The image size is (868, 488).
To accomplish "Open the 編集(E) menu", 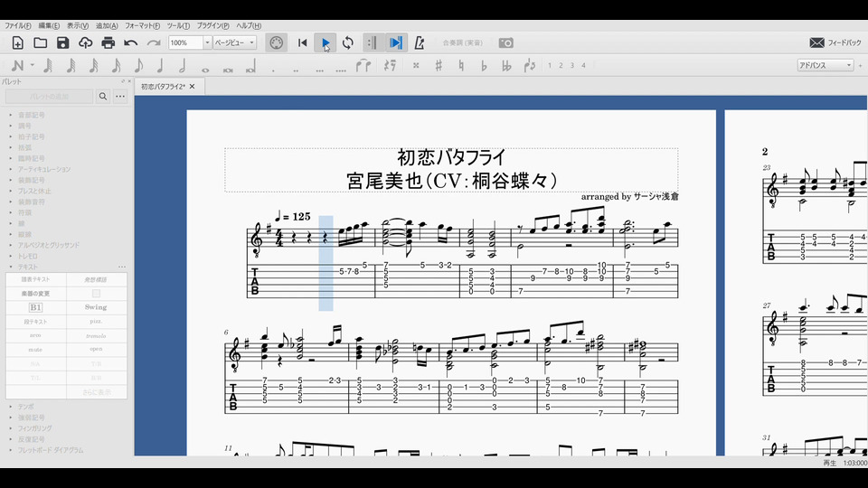I will coord(49,25).
